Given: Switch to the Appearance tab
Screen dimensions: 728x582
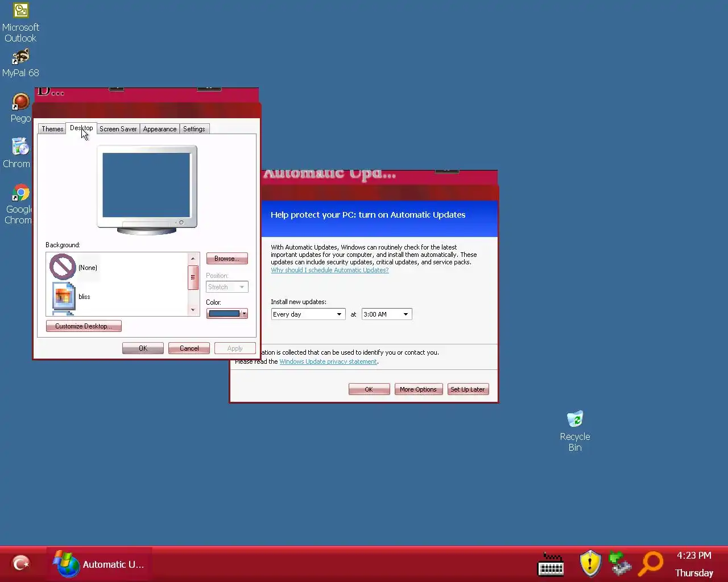Looking at the screenshot, I should click(160, 129).
